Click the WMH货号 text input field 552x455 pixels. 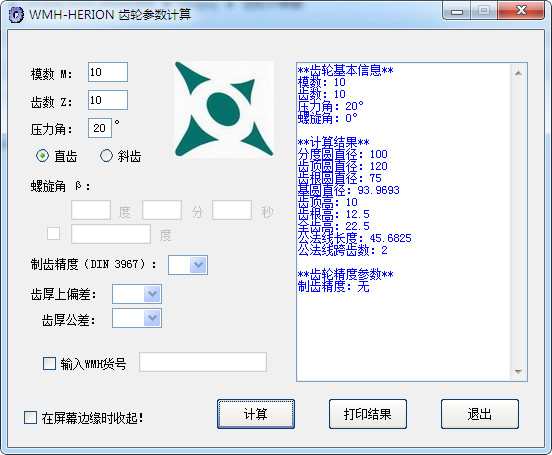click(203, 362)
